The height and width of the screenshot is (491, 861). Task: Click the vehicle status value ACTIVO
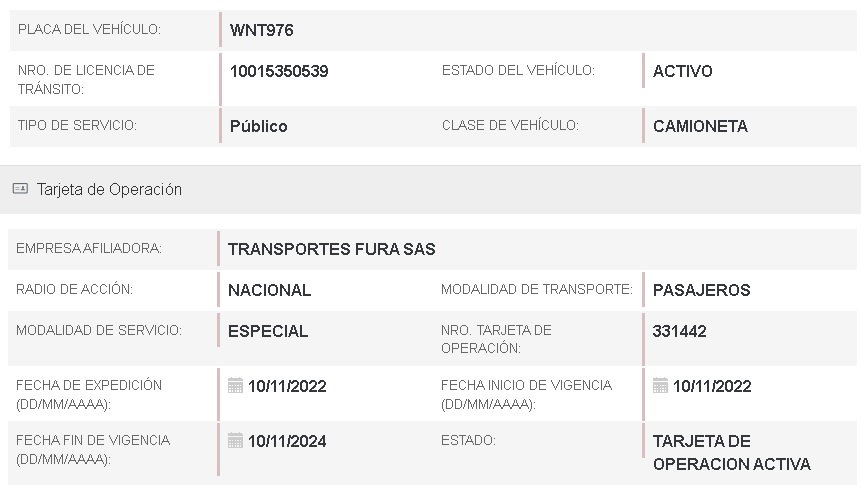[682, 71]
